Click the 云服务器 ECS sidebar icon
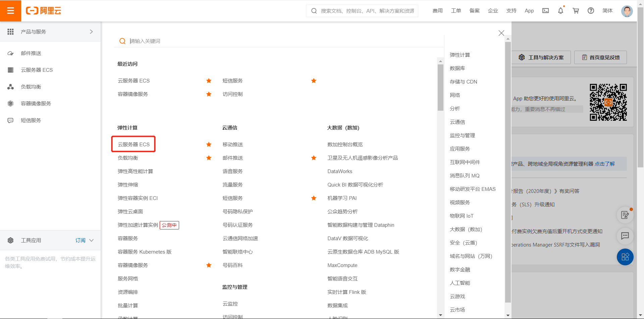The height and width of the screenshot is (319, 644). point(10,70)
